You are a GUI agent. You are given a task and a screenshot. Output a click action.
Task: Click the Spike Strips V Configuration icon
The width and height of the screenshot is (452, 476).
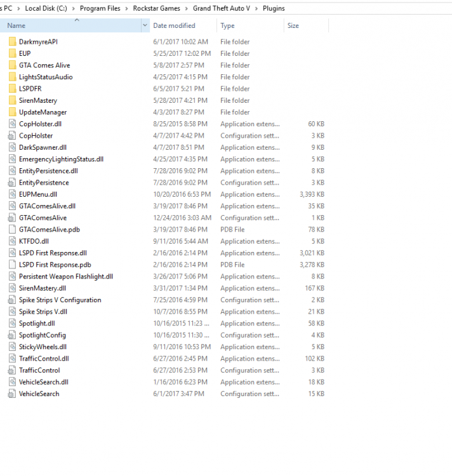12,300
